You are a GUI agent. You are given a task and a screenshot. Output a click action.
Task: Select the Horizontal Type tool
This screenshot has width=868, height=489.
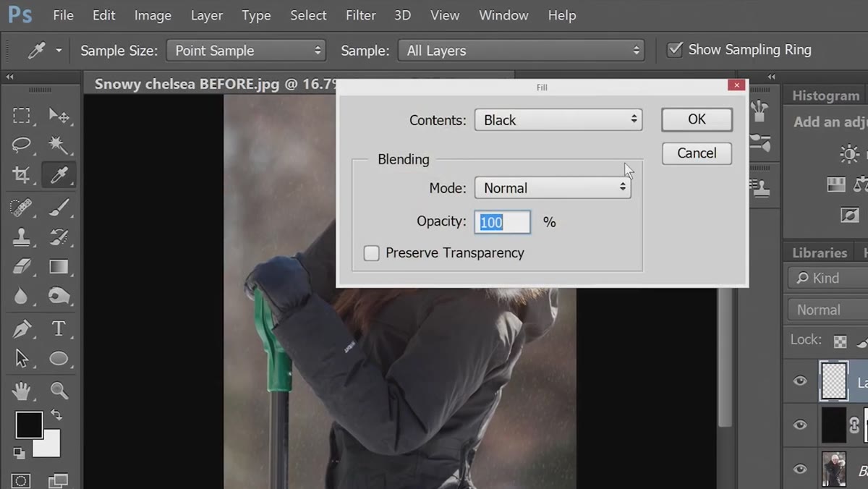coord(59,329)
